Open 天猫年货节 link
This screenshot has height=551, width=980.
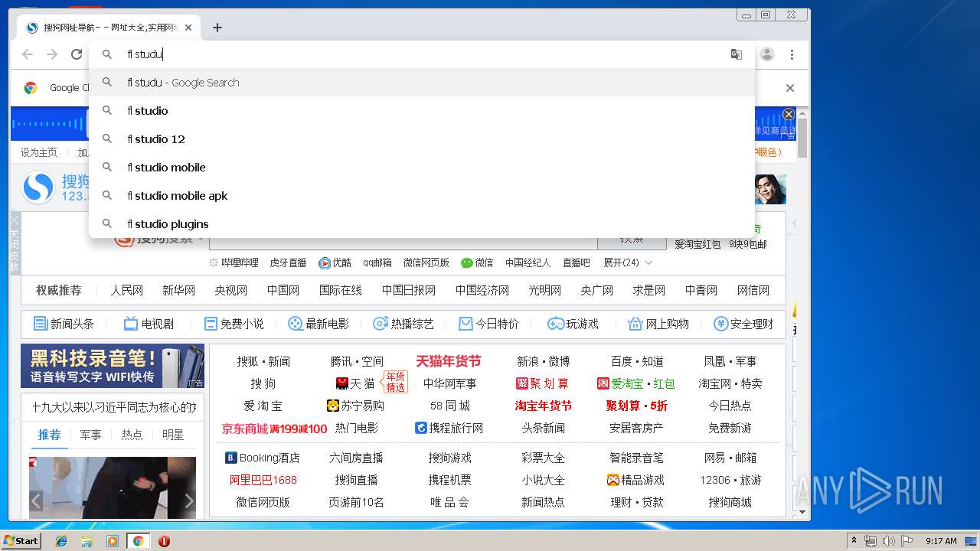pyautogui.click(x=449, y=361)
